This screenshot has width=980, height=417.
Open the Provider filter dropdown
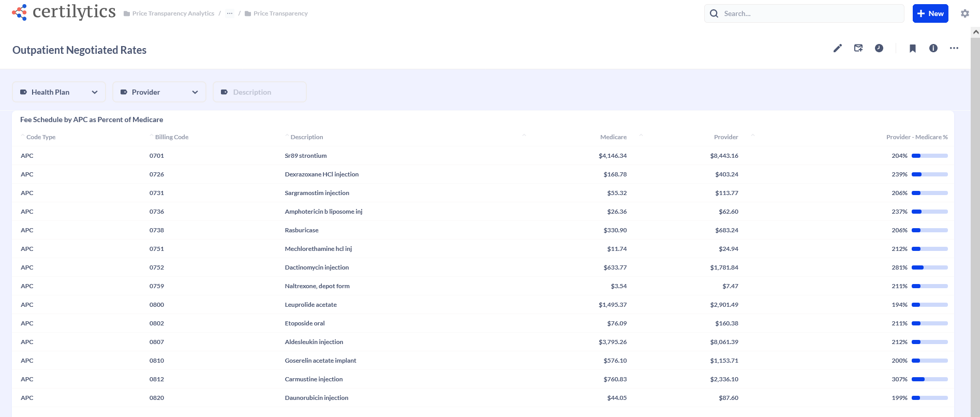[x=159, y=92]
